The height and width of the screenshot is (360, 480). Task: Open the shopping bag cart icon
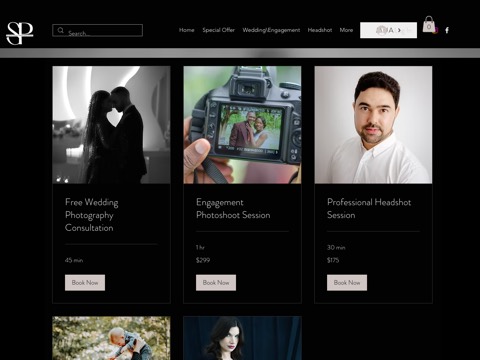tap(429, 24)
